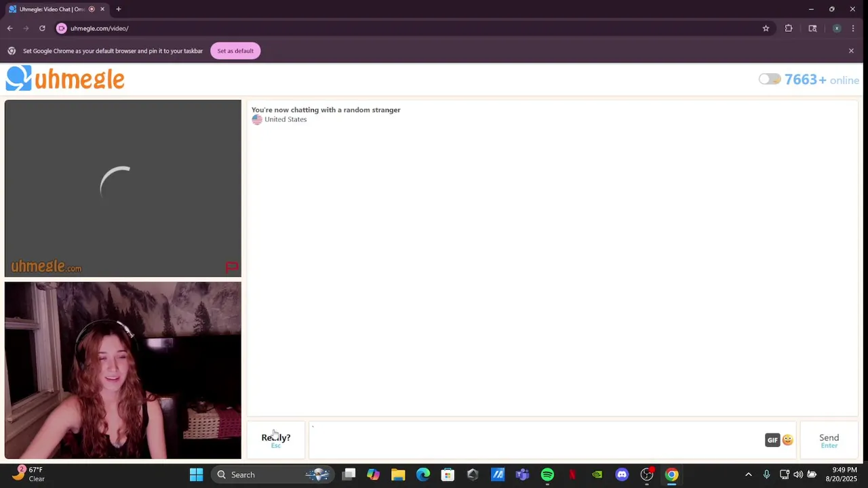868x488 pixels.
Task: Close the Uhmegle browser tab
Action: tap(102, 9)
